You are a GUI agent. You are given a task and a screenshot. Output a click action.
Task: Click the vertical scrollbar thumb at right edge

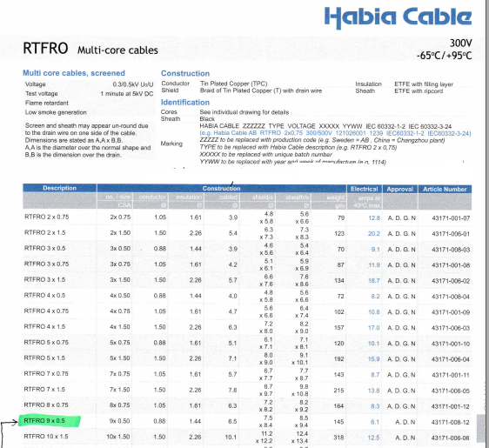[482, 428]
